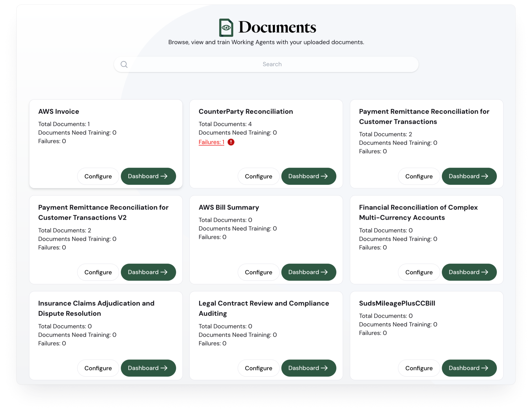532x413 pixels.
Task: Open the Failures: 1 link on CounterParty Reconciliation
Action: (x=211, y=142)
